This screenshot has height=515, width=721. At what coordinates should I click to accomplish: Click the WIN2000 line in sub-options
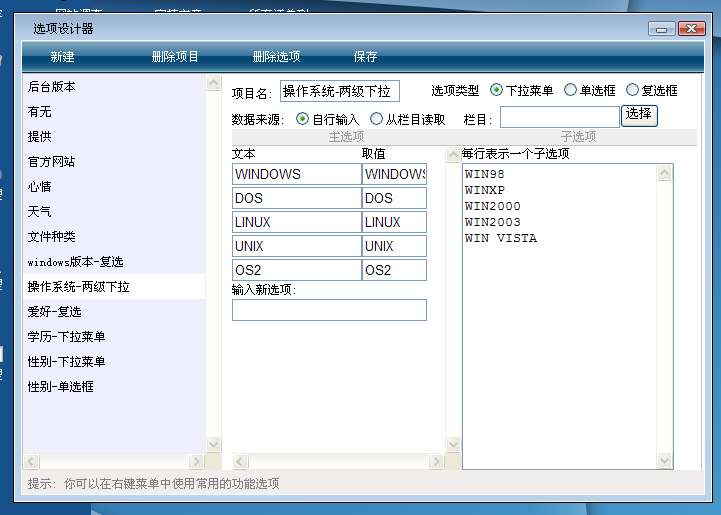pyautogui.click(x=492, y=206)
